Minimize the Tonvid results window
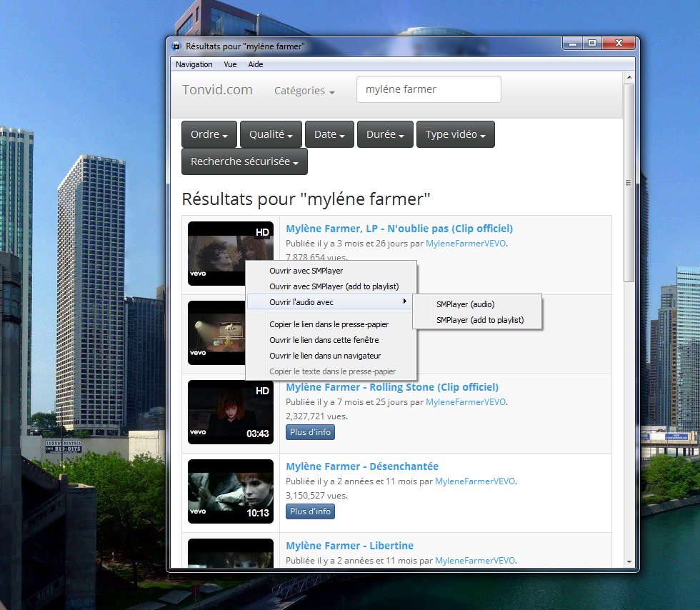The image size is (700, 610). (573, 44)
